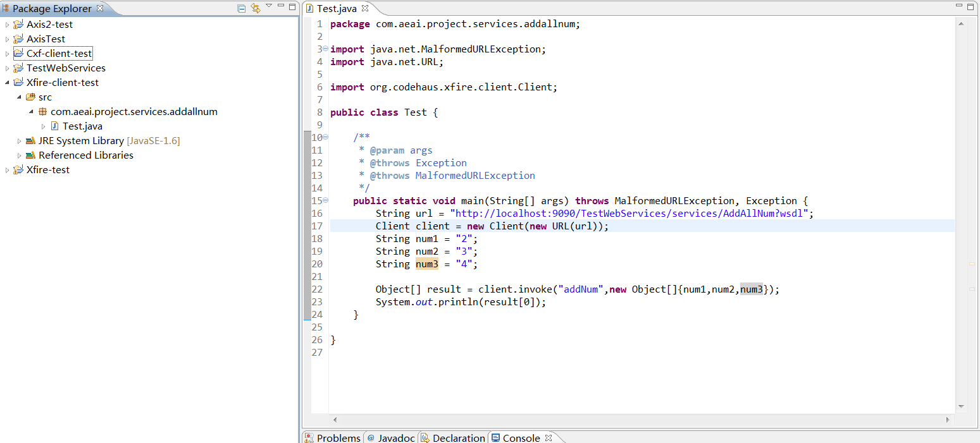980x443 pixels.
Task: Expand the Test.java tree node
Action: pyautogui.click(x=43, y=126)
